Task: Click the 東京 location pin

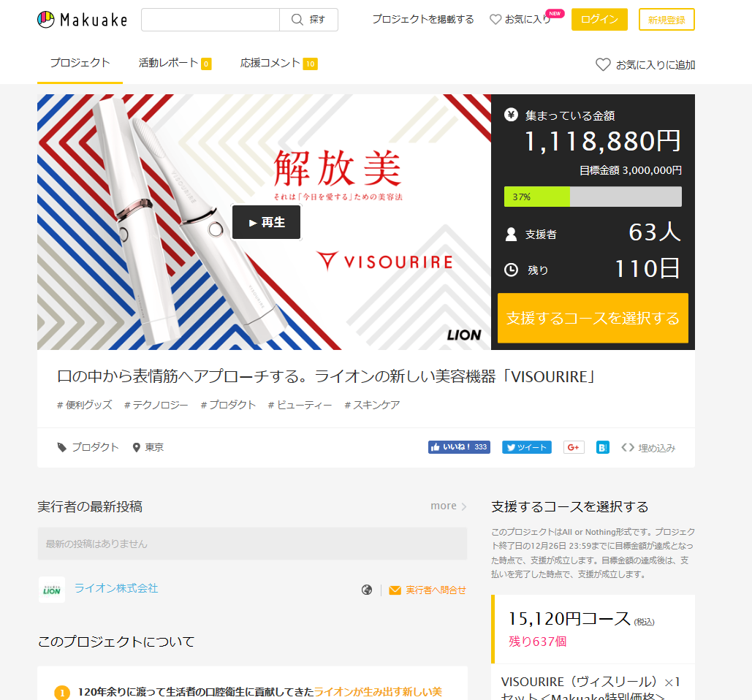Action: coord(136,447)
